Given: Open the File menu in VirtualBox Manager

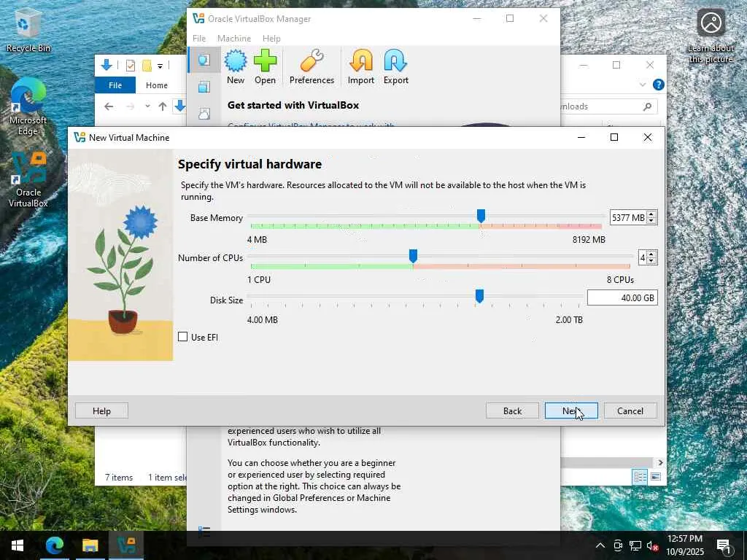Looking at the screenshot, I should click(199, 39).
